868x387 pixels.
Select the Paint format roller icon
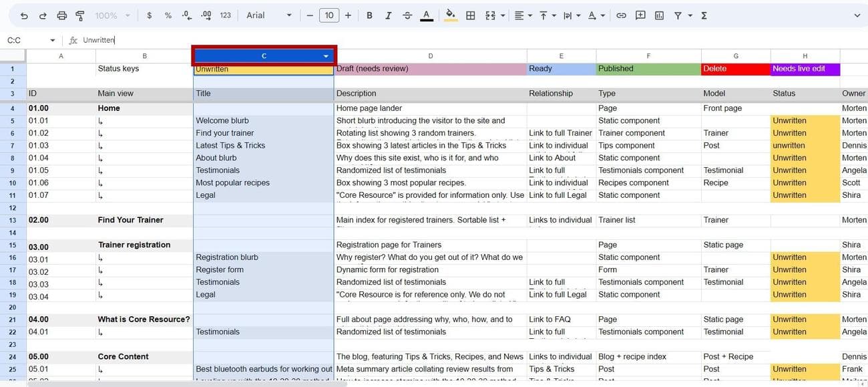[x=80, y=15]
